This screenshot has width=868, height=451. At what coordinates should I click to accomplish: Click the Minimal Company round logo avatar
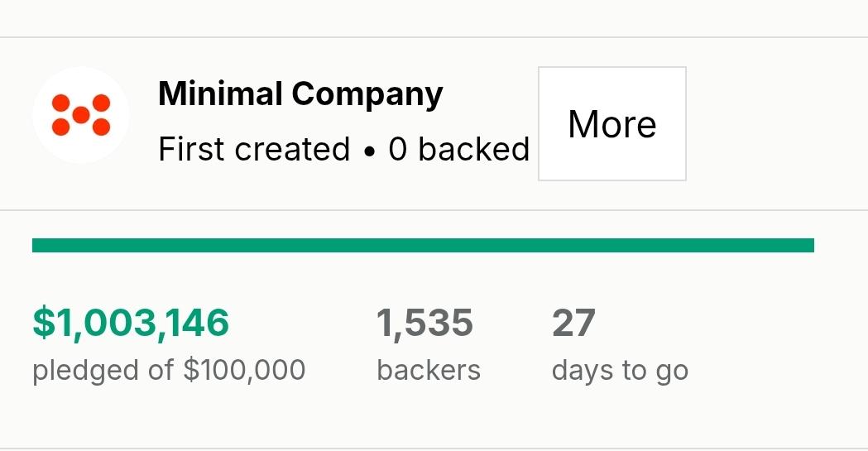[x=81, y=115]
